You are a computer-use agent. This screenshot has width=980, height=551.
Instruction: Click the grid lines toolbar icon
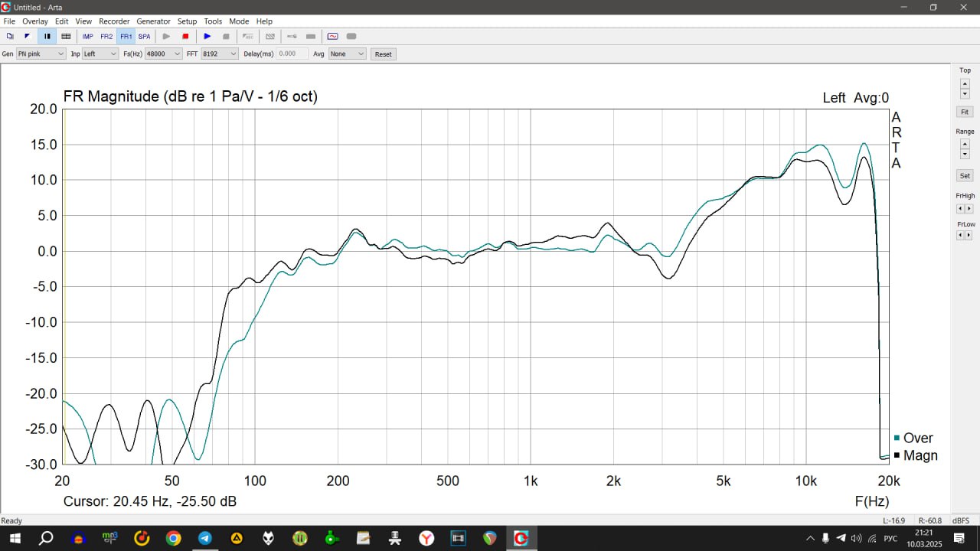point(66,36)
